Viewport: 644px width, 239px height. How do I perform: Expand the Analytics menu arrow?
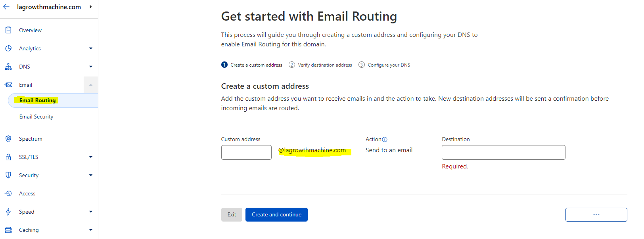(91, 48)
